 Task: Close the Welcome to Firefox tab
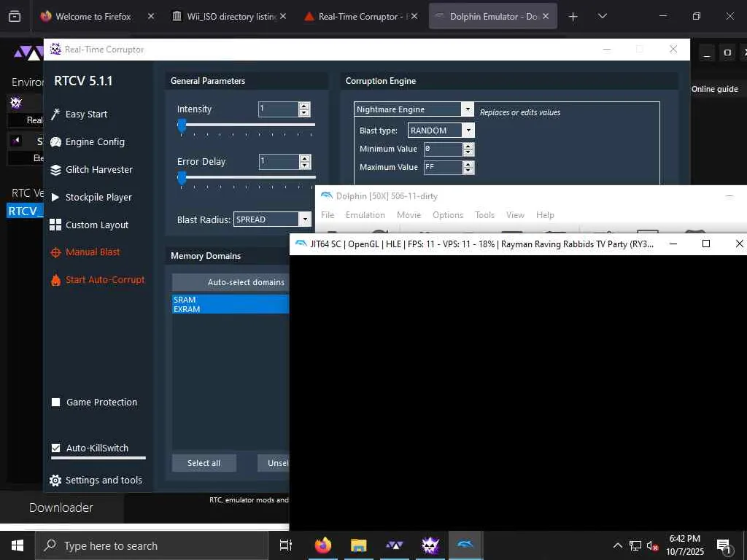[x=150, y=16]
